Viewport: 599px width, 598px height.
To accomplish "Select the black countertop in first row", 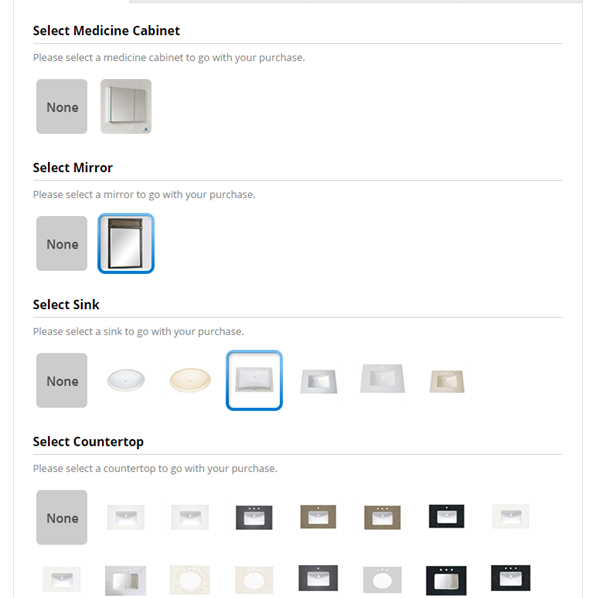I will pos(447,516).
